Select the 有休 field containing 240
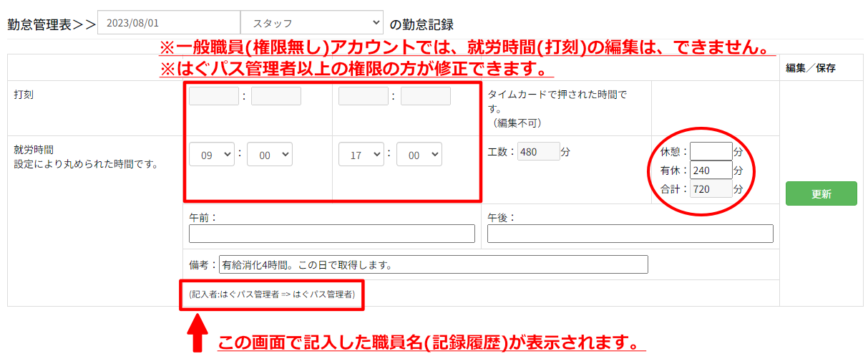The width and height of the screenshot is (868, 364). coord(711,170)
